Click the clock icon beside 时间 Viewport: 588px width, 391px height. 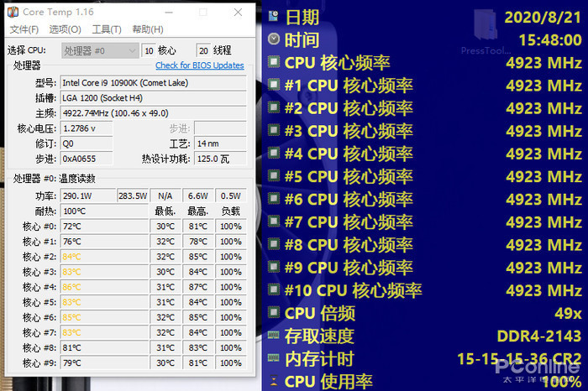pos(274,39)
